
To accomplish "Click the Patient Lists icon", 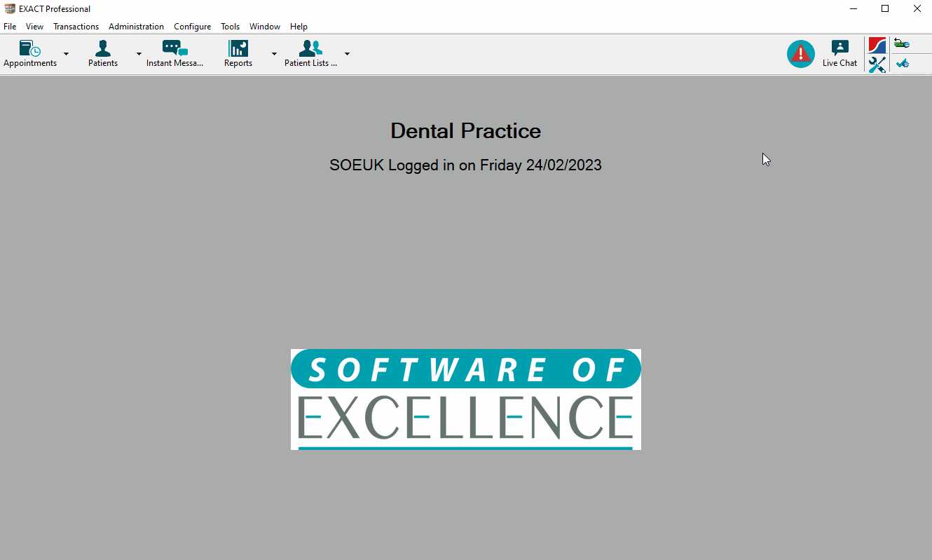I will point(310,49).
